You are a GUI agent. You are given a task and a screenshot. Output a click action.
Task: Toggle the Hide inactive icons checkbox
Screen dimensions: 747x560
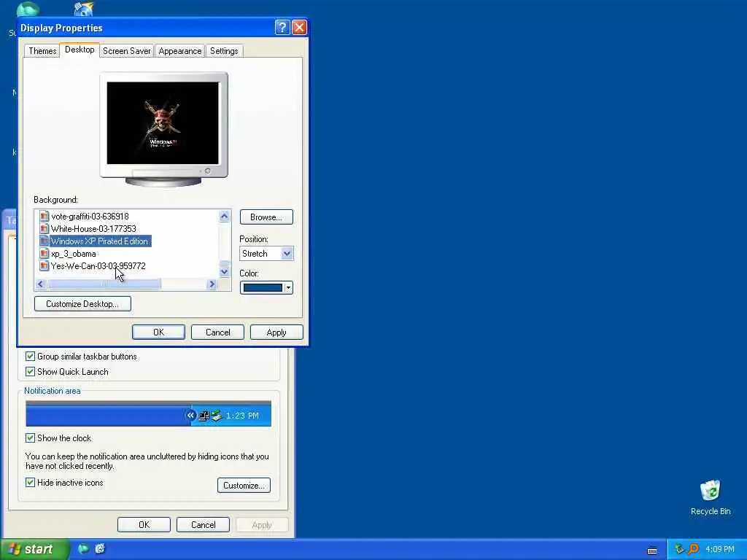tap(30, 483)
